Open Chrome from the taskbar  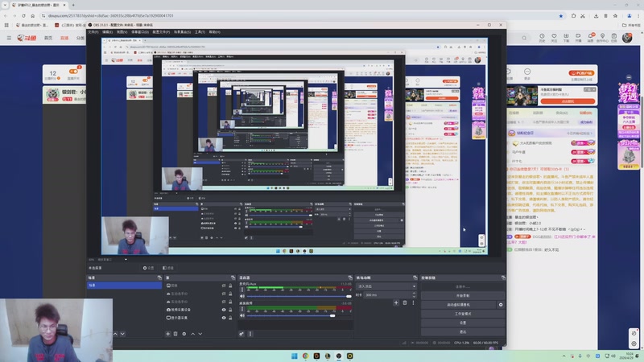[x=305, y=356]
